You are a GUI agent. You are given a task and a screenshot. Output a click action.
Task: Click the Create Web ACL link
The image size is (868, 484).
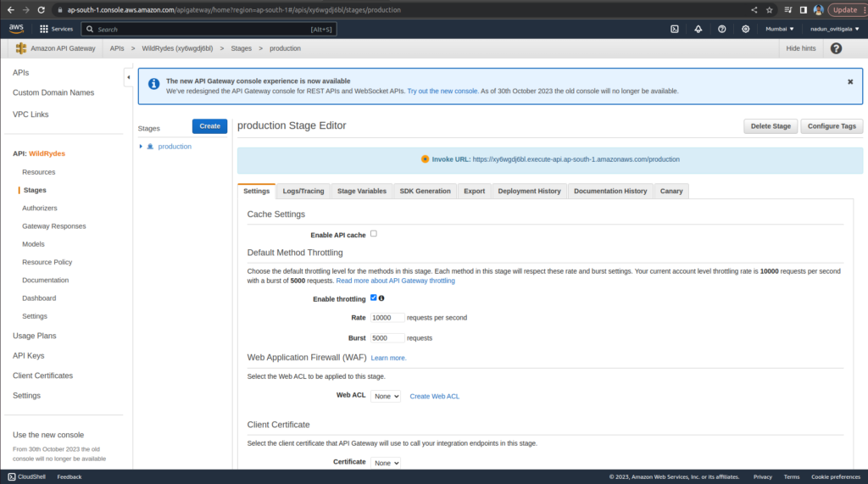tap(435, 397)
